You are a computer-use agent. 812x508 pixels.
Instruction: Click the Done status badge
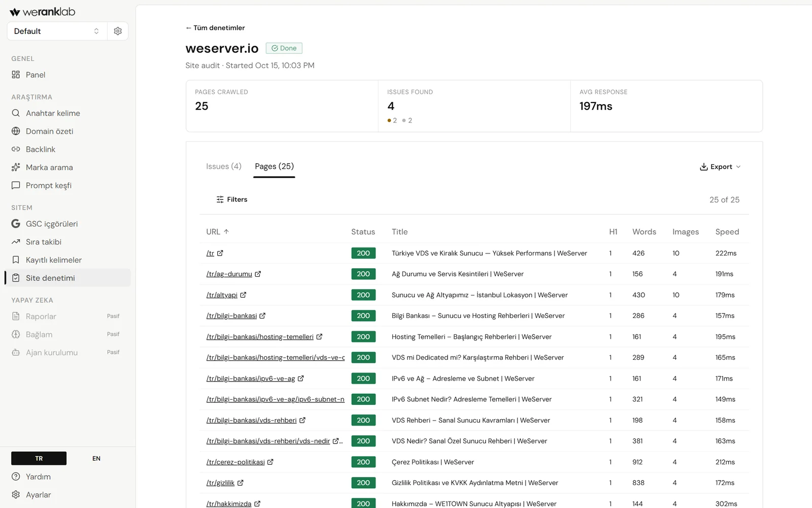pos(284,48)
